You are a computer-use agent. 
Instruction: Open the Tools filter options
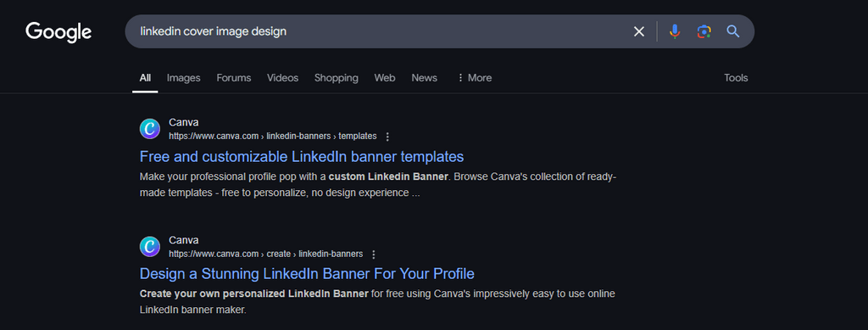(737, 78)
